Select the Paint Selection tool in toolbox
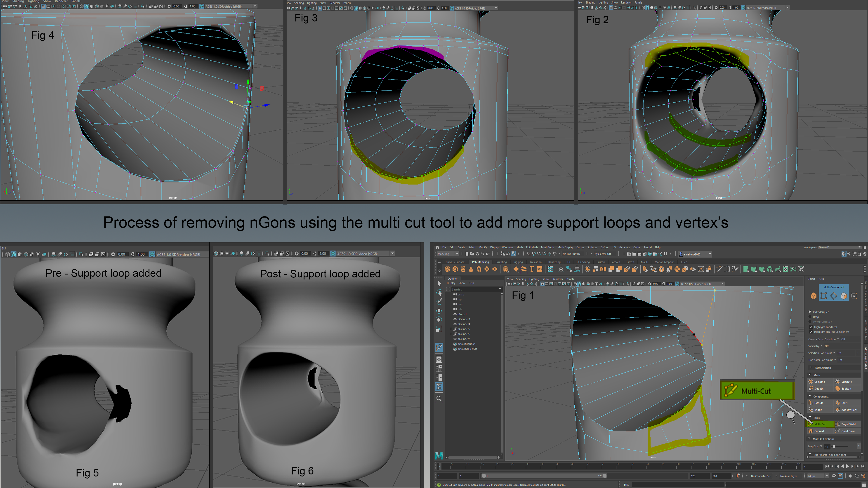868x488 pixels. click(439, 301)
